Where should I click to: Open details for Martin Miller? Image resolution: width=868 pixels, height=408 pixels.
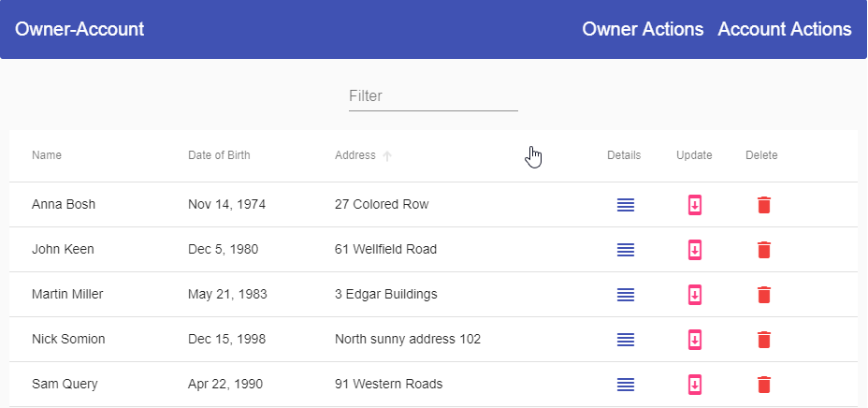coord(626,295)
